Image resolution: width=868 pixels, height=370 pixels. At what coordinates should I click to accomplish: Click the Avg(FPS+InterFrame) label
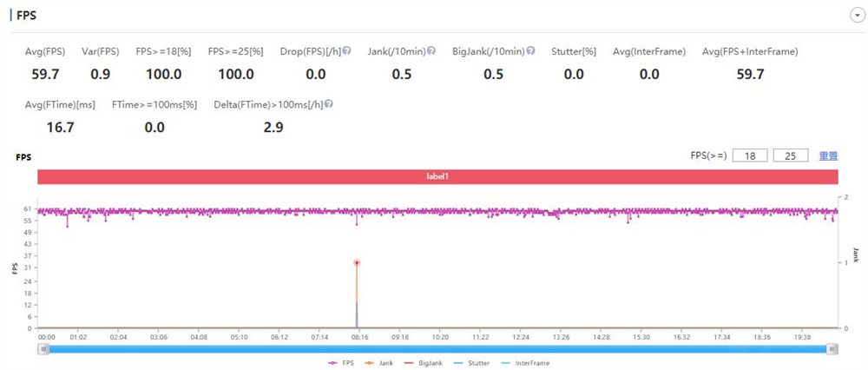point(750,51)
